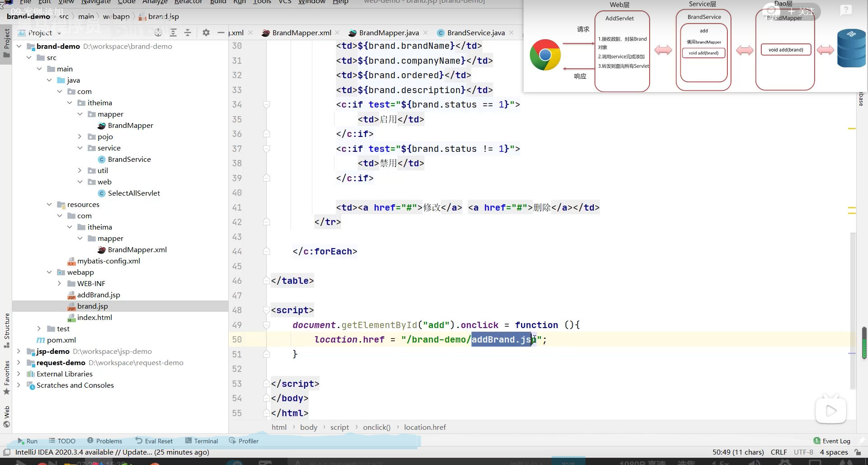Toggle code fold at line 48 script tag
Screen dimensions: 868x465
coord(267,310)
